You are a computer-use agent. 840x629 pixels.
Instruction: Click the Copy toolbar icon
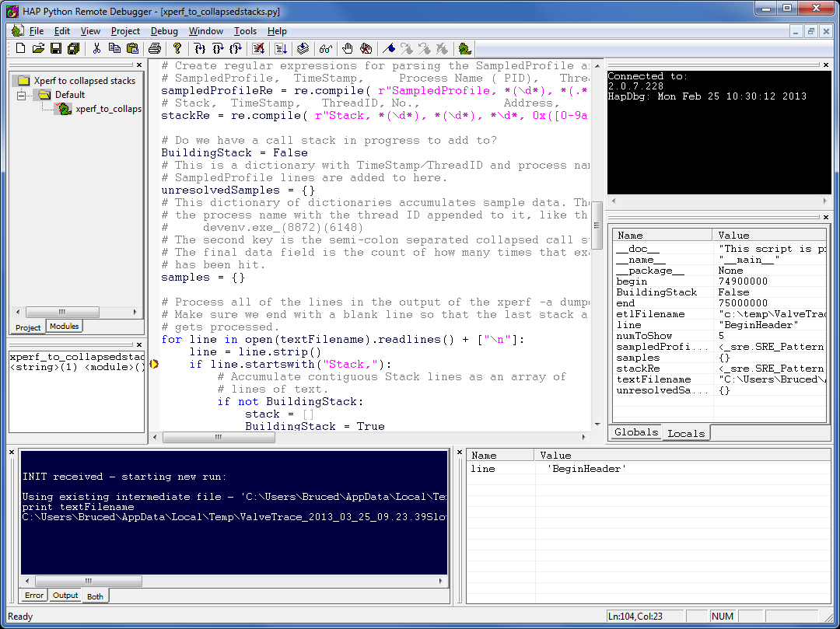click(114, 49)
